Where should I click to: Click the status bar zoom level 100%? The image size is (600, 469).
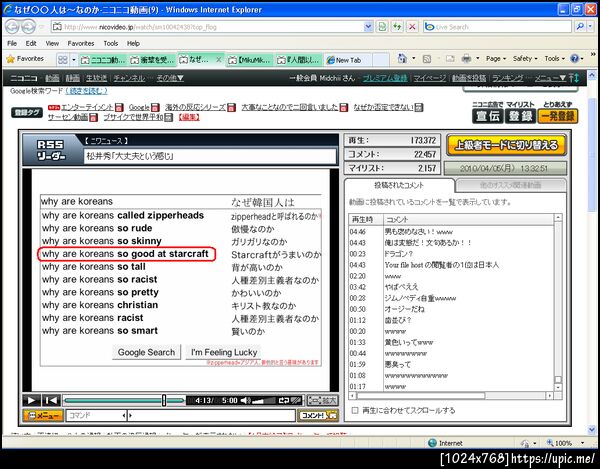click(x=562, y=443)
